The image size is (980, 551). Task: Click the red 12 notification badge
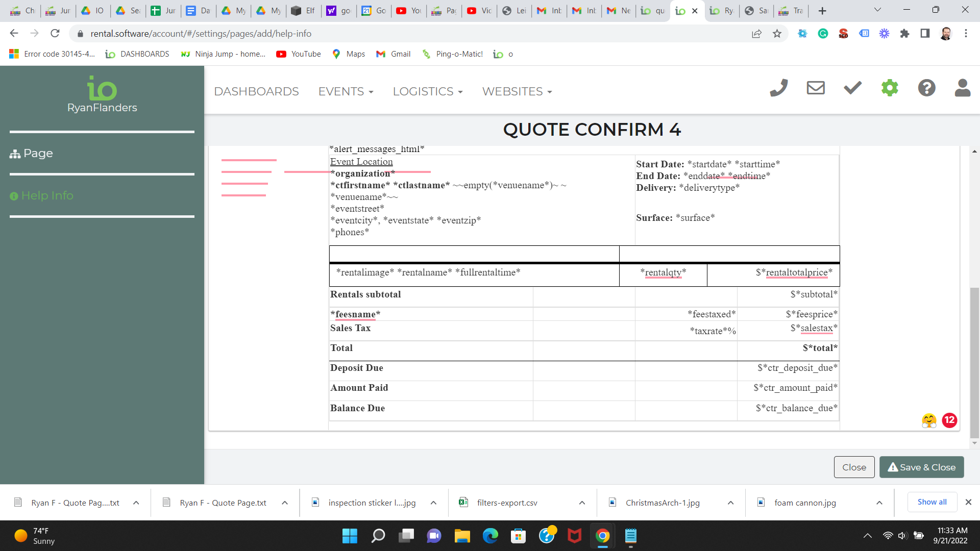click(x=949, y=420)
